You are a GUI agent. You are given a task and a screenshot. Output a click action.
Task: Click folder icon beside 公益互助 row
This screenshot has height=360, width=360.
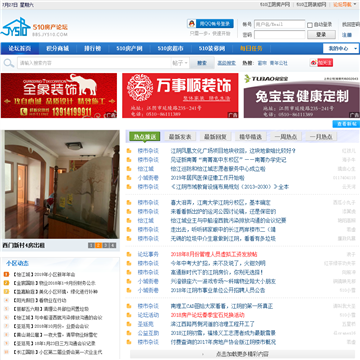[129, 333]
